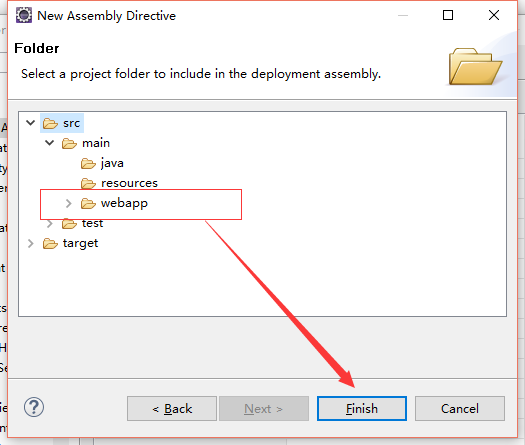The width and height of the screenshot is (525, 445).
Task: Expand the target folder node
Action: point(30,243)
